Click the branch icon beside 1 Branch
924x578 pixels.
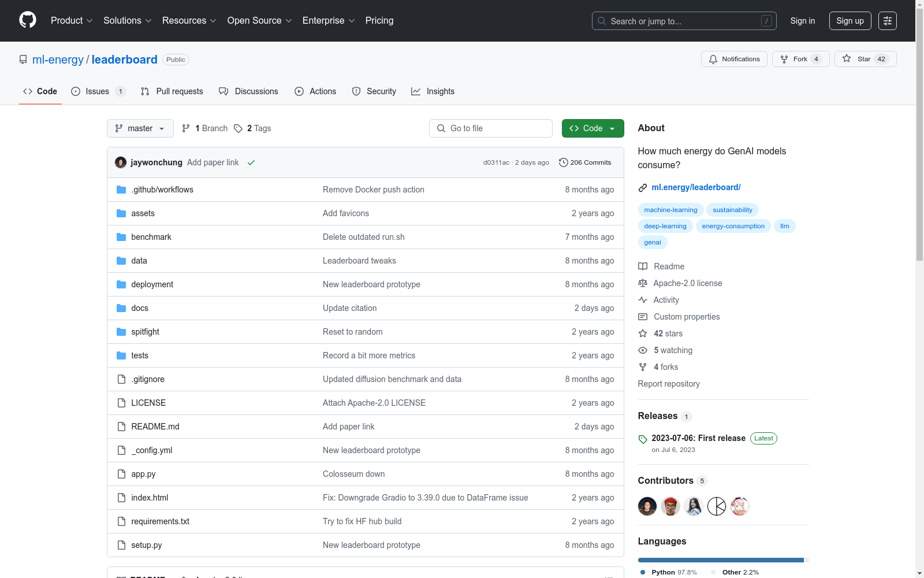click(x=186, y=128)
